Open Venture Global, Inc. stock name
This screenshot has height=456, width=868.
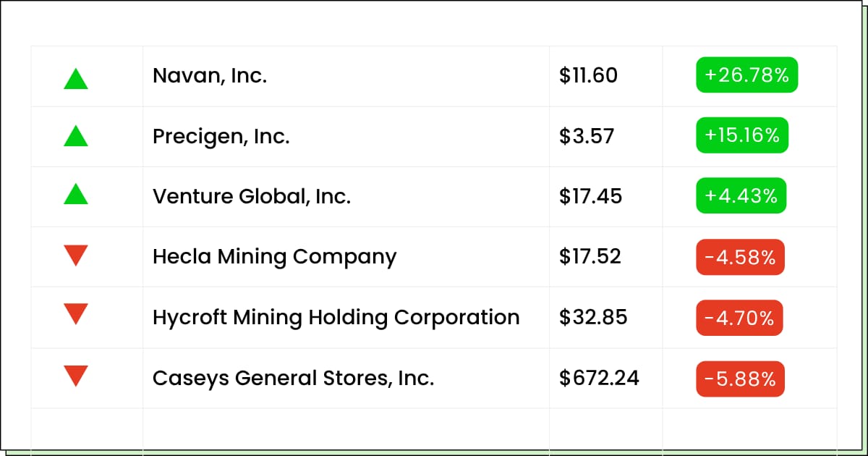tap(252, 196)
